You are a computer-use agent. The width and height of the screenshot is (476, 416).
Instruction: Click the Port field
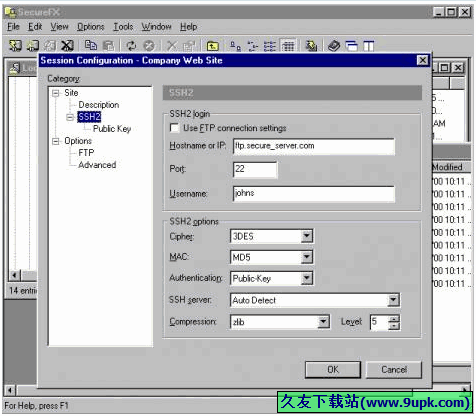click(255, 170)
